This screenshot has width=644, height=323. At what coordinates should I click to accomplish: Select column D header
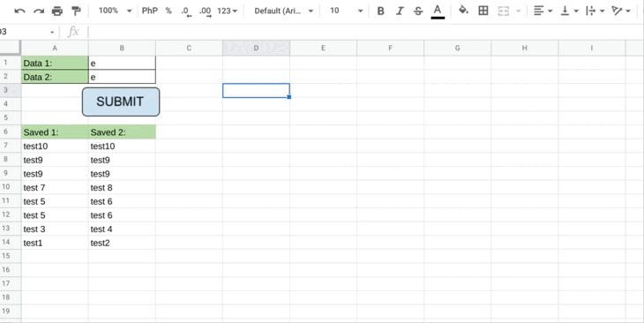pos(257,48)
